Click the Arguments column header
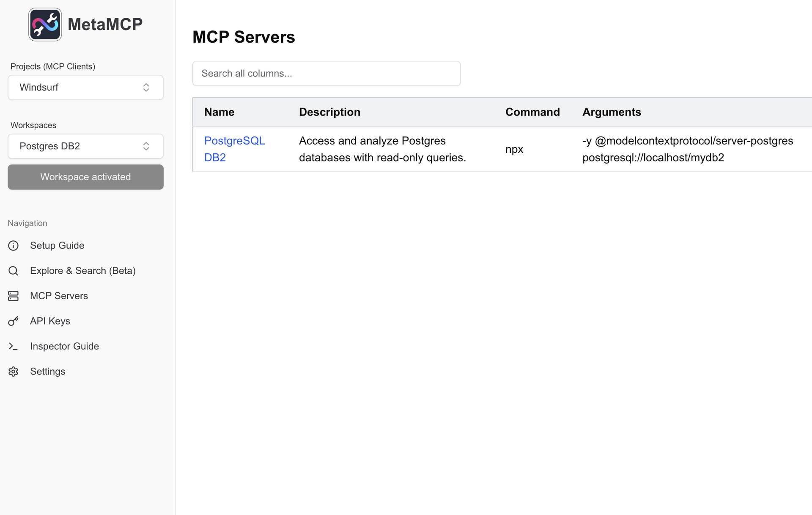 pyautogui.click(x=612, y=112)
